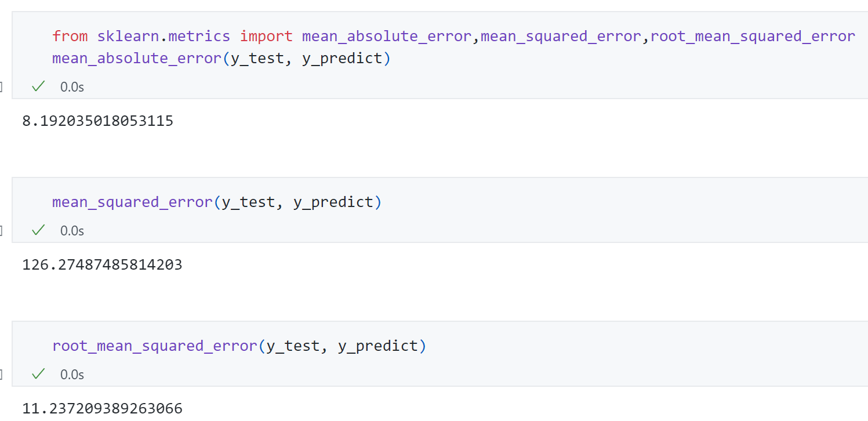Click the green success checkmark of the first cell
Screen dimensions: 868x421
(38, 86)
